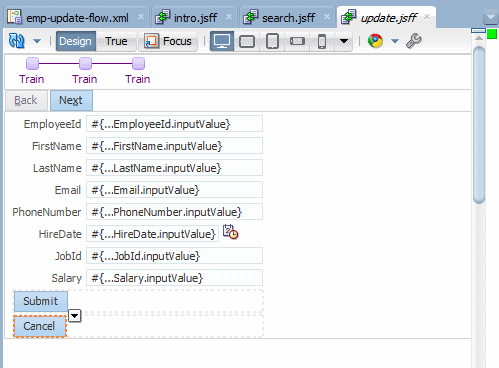This screenshot has width=499, height=368.
Task: Click the green status indicator square
Action: [492, 34]
